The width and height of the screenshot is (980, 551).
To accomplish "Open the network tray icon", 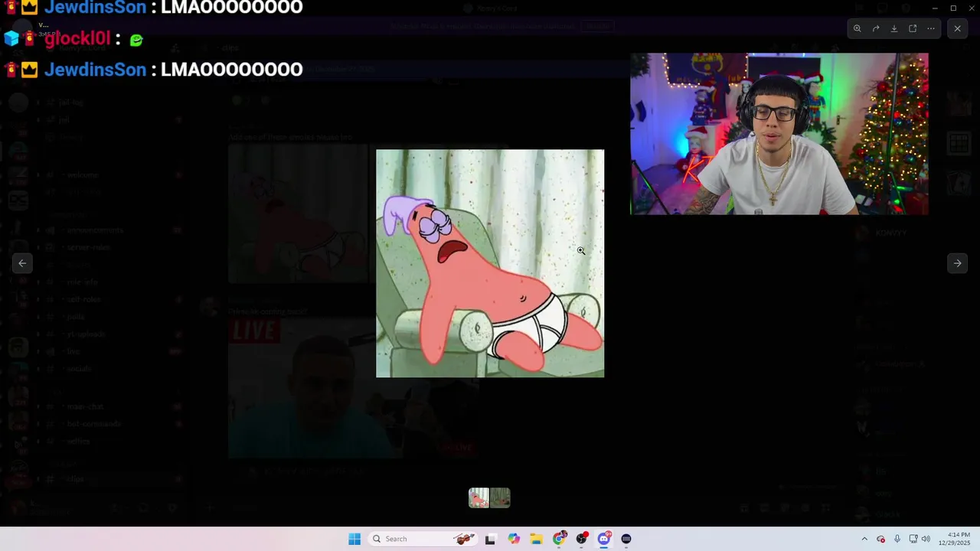I will pos(913,539).
